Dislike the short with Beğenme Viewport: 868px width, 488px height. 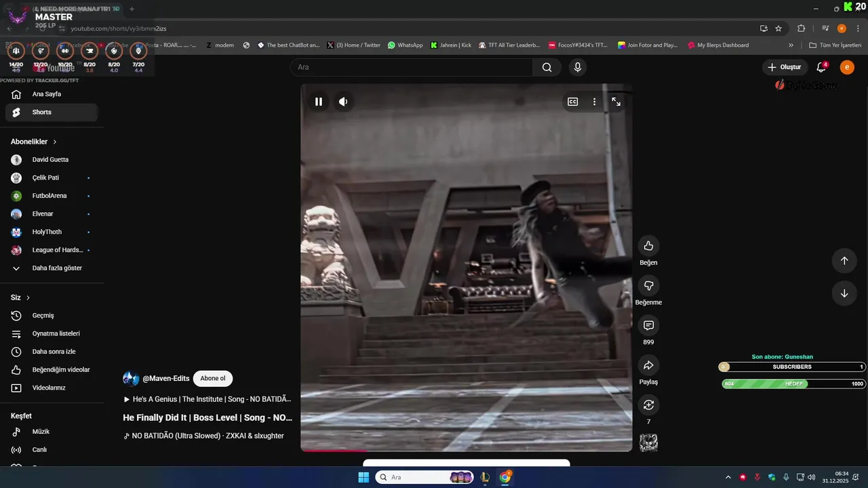pos(648,285)
